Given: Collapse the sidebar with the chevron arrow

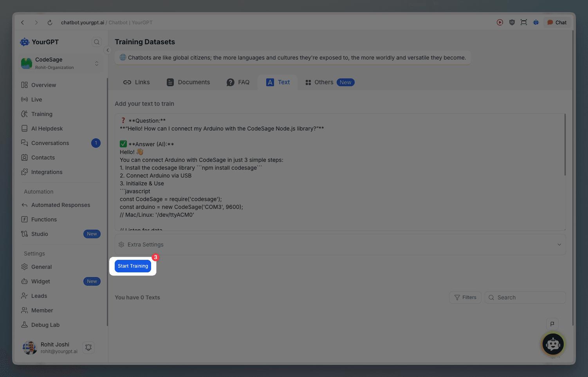Looking at the screenshot, I should 108,50.
